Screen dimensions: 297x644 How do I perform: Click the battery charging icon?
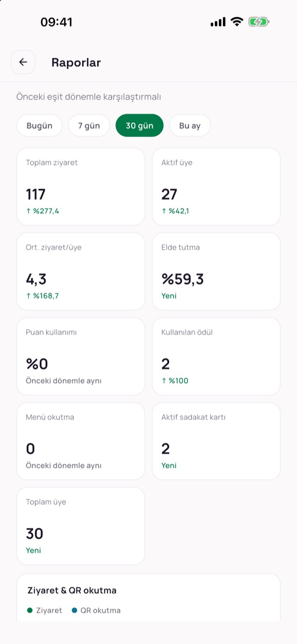click(x=259, y=22)
